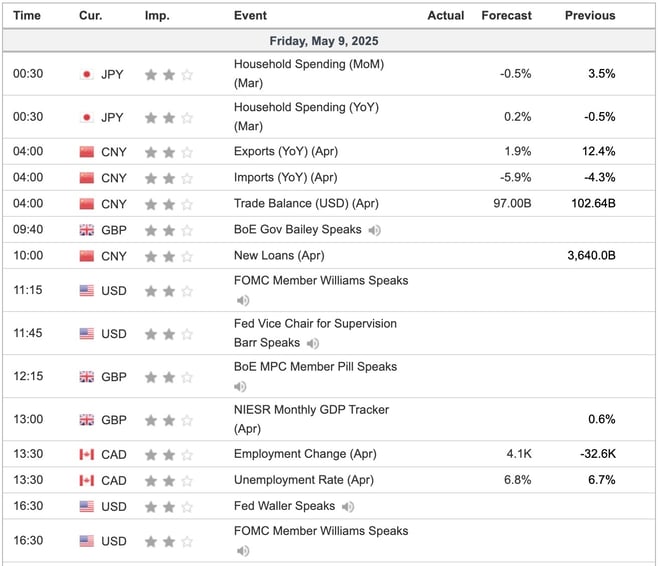The image size is (658, 566).
Task: Click China flag in Trade Balance row
Action: [86, 204]
